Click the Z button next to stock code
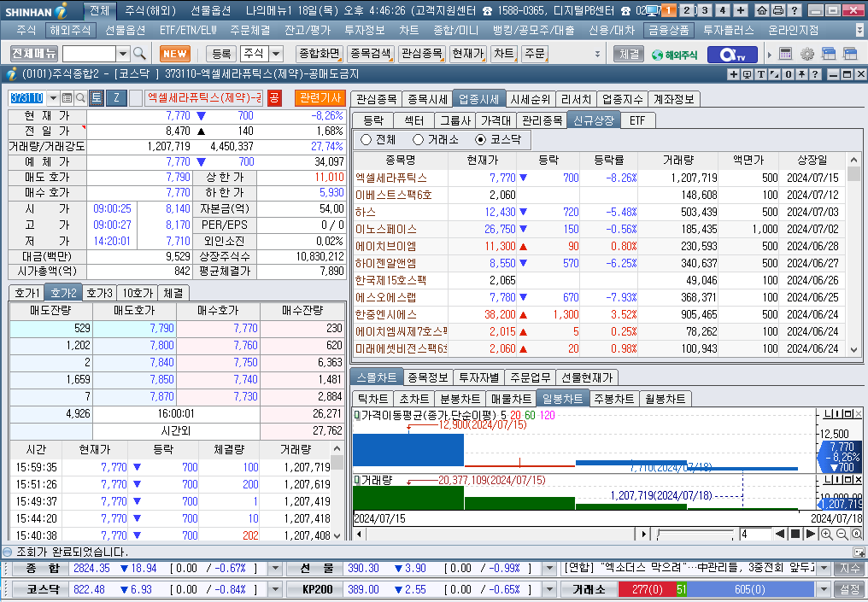 point(116,98)
